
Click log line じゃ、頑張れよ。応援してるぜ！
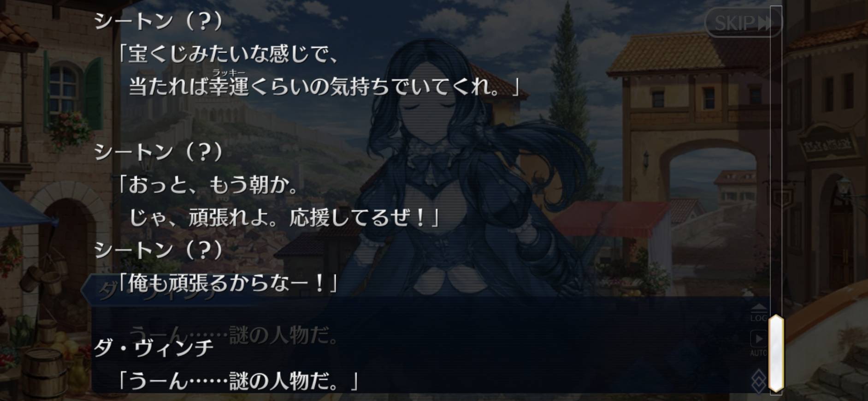(x=284, y=217)
